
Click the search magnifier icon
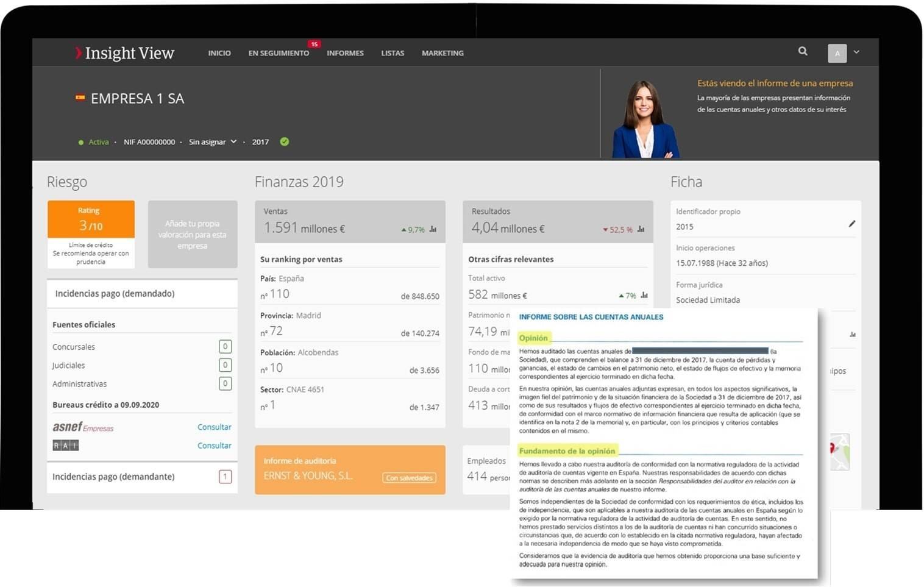tap(803, 52)
